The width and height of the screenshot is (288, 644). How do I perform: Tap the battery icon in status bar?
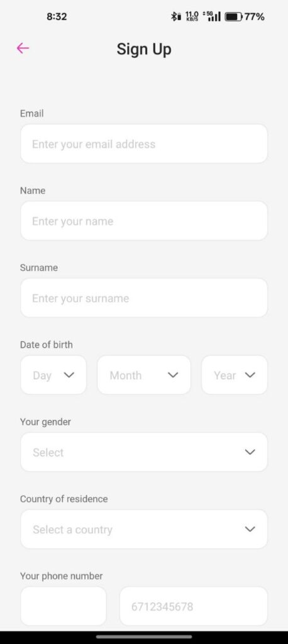(x=233, y=17)
